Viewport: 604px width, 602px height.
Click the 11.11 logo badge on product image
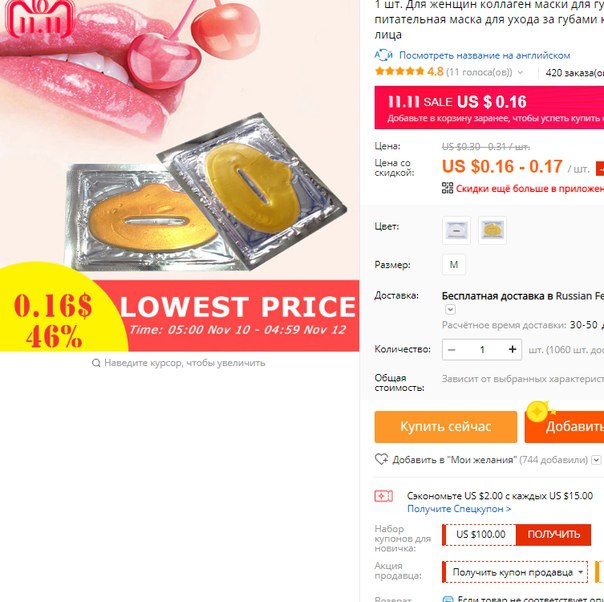pyautogui.click(x=40, y=18)
